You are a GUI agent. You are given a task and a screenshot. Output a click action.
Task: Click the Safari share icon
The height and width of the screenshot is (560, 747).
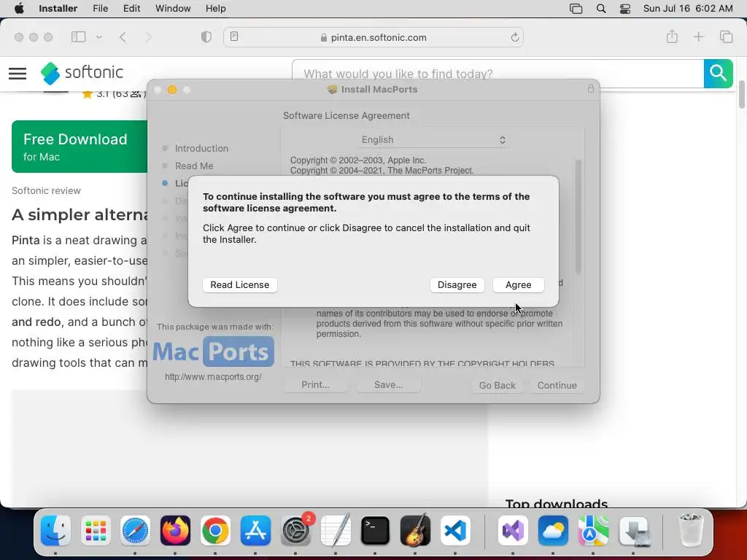pyautogui.click(x=672, y=36)
